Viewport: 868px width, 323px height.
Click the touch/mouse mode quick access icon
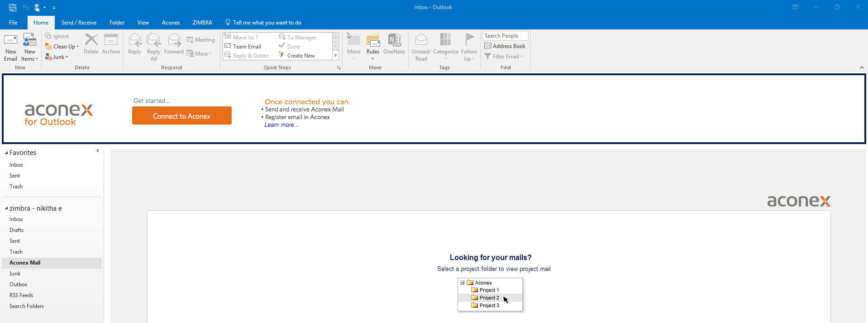[x=37, y=7]
